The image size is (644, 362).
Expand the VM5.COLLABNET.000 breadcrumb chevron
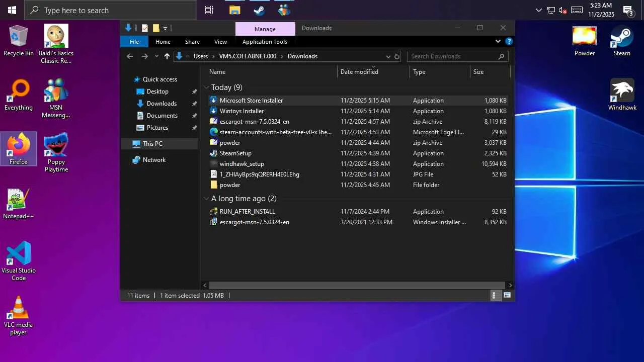pyautogui.click(x=282, y=56)
